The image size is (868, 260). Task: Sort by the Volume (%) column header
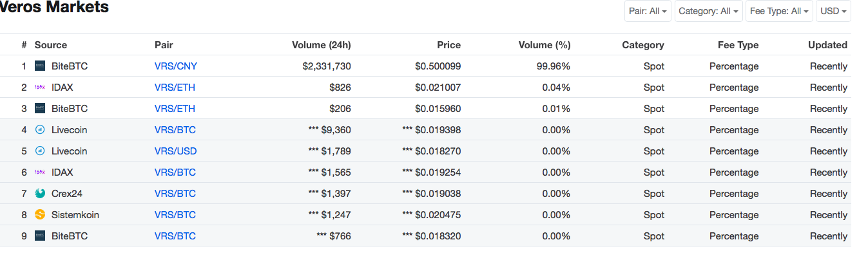(545, 45)
